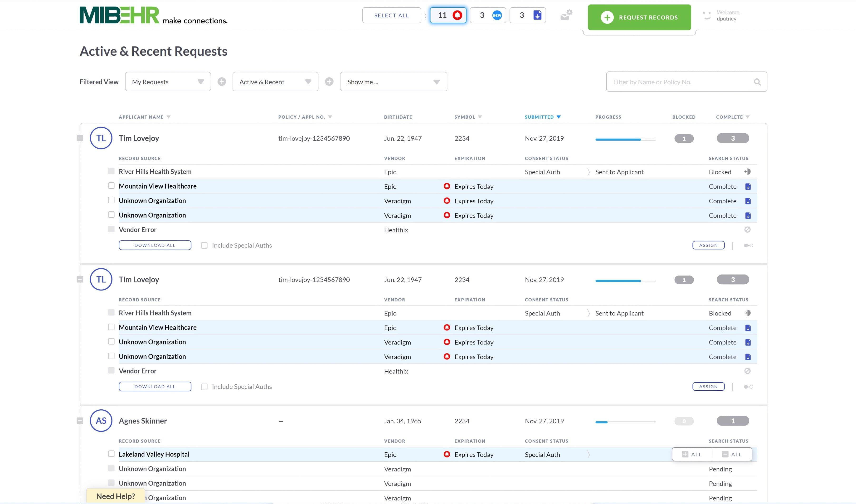Click the TL avatar of first Tim Lovejoy
Screen dimensions: 856x504
(x=101, y=138)
